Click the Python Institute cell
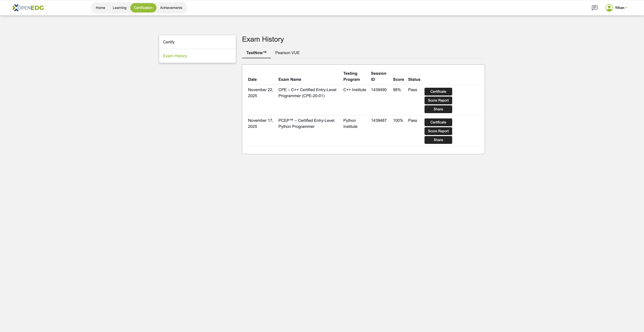The image size is (644, 332). [x=350, y=124]
